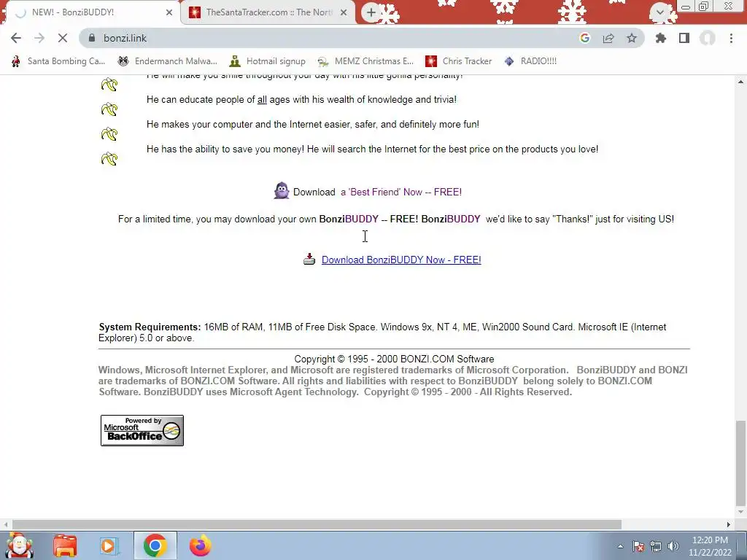Click the download disk icon

pyautogui.click(x=309, y=259)
